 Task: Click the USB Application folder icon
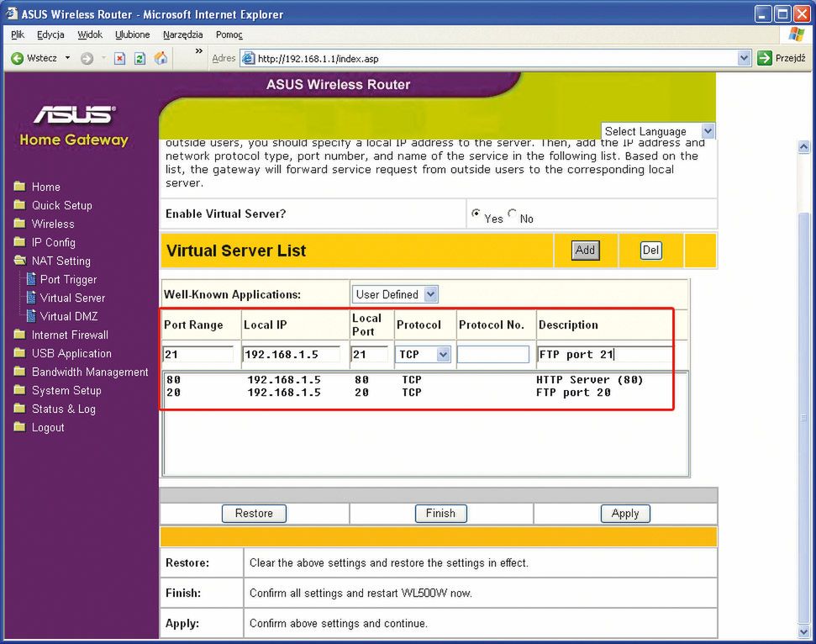(x=20, y=352)
